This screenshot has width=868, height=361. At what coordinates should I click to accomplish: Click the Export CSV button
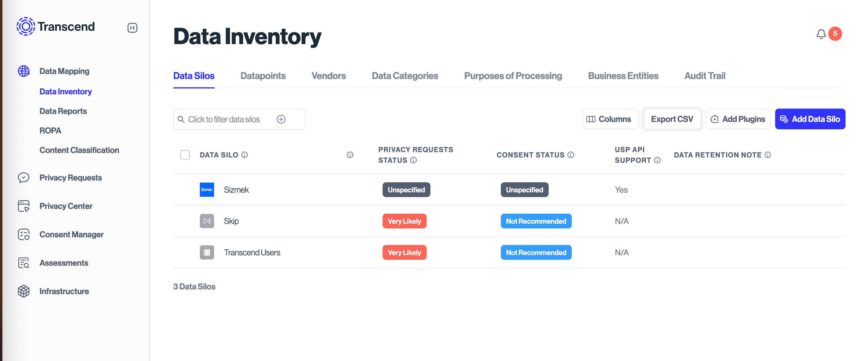tap(672, 119)
